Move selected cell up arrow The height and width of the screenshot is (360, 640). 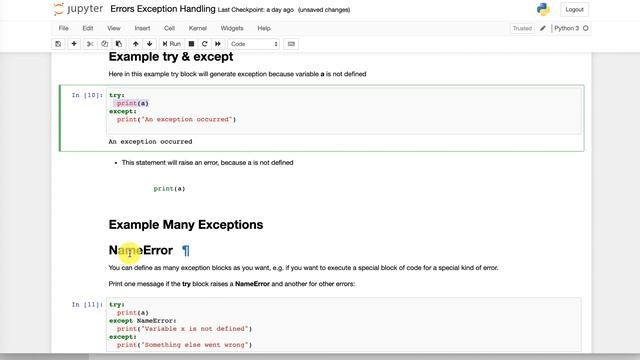click(136, 44)
